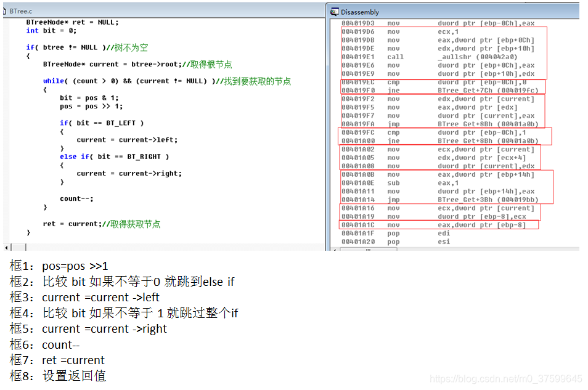Click the 'ret = current;' source line
The image size is (588, 390).
pos(102,224)
